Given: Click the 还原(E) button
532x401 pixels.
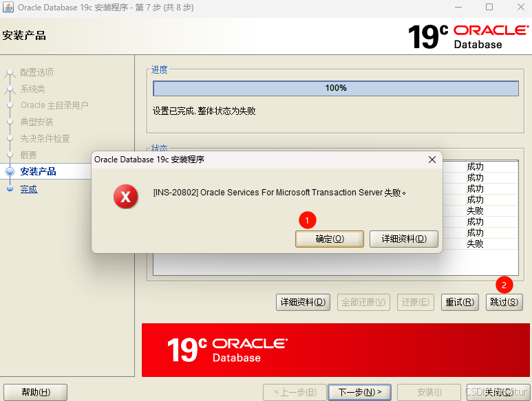Looking at the screenshot, I should pos(416,302).
